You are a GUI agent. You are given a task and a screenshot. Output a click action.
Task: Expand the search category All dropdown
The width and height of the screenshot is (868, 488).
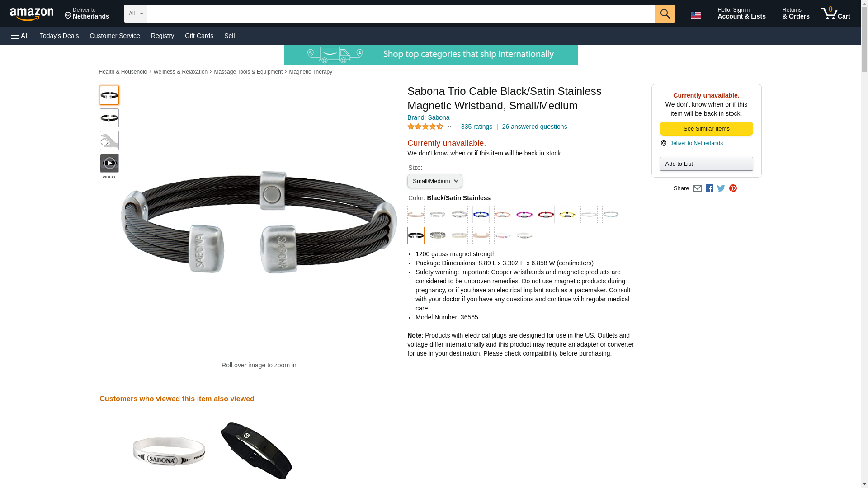coord(135,14)
